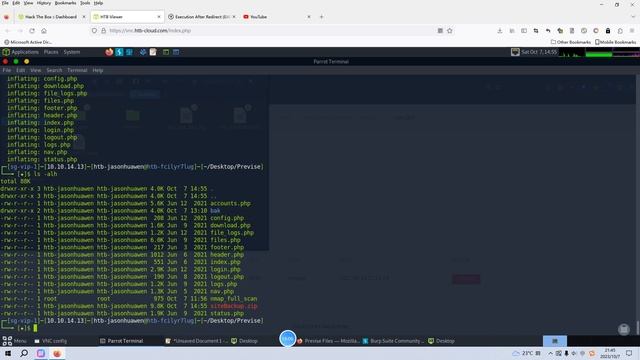The image size is (640, 360).
Task: Show hidden tray icons on the Windows taskbar
Action: point(550,353)
